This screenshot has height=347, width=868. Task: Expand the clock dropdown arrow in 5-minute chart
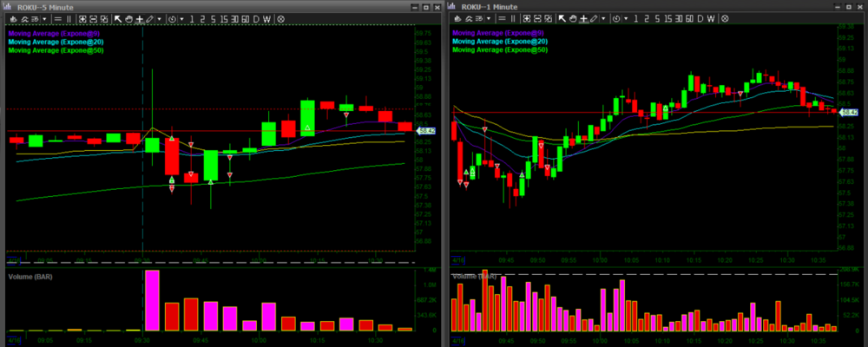(x=181, y=19)
